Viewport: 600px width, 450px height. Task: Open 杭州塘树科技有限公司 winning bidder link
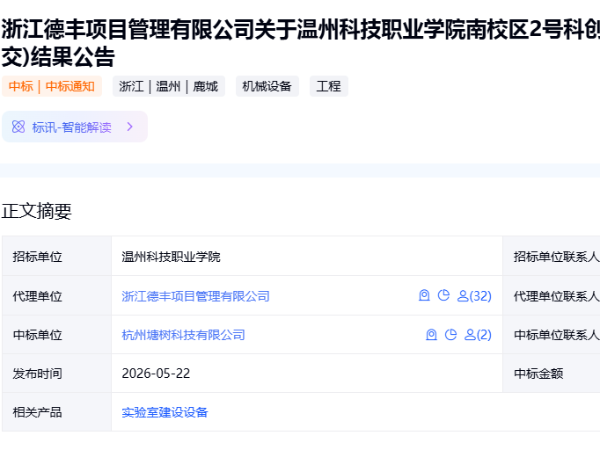click(183, 335)
